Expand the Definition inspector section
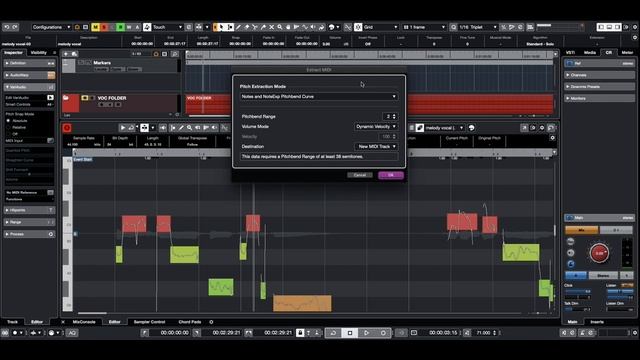The image size is (640, 360). pyautogui.click(x=29, y=63)
